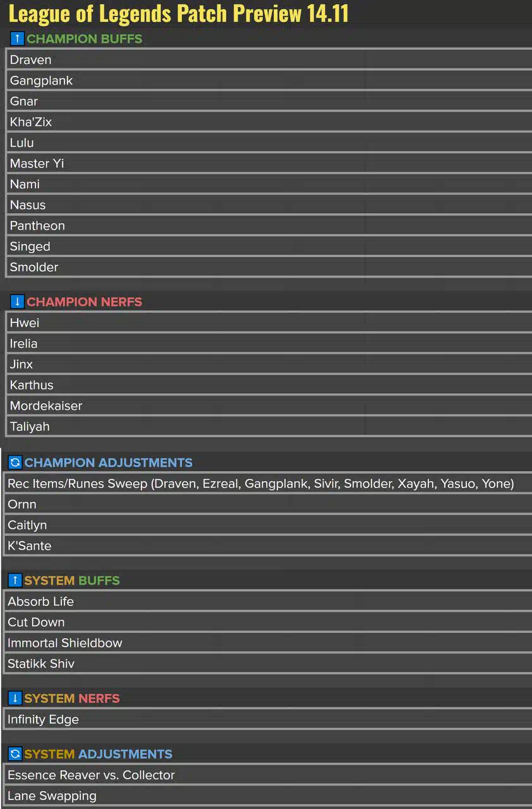Select the Karthus entry
This screenshot has width=532, height=809.
pyautogui.click(x=269, y=385)
